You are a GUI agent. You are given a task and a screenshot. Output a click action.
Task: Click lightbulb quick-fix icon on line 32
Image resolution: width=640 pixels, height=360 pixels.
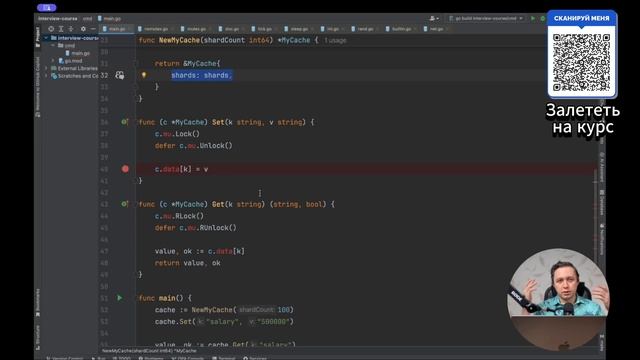(144, 75)
